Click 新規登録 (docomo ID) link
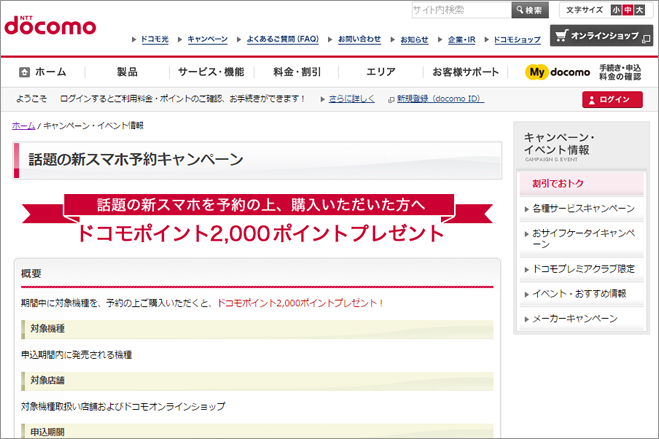The height and width of the screenshot is (439, 659). click(440, 99)
